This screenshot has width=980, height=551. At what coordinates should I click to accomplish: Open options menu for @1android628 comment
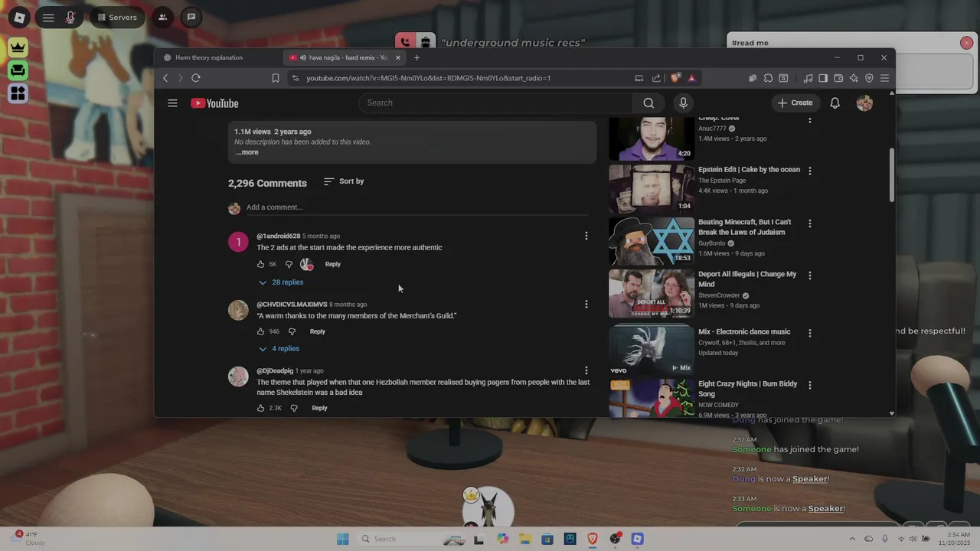[586, 236]
